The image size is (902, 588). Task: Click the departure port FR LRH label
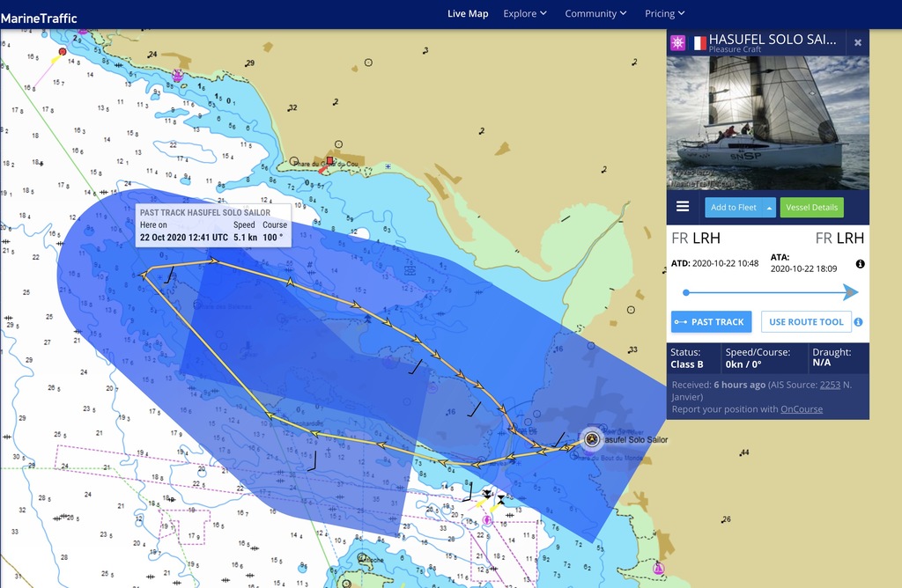696,238
